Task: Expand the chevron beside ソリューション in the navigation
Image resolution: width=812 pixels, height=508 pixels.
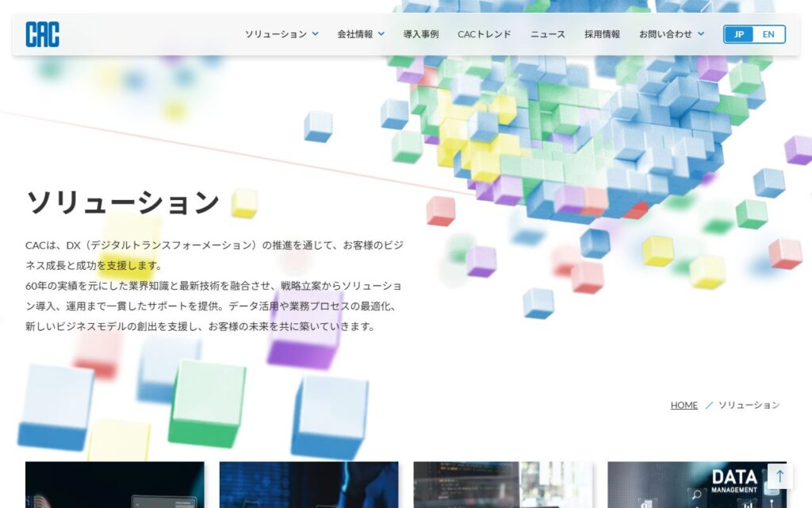Action: coord(316,34)
